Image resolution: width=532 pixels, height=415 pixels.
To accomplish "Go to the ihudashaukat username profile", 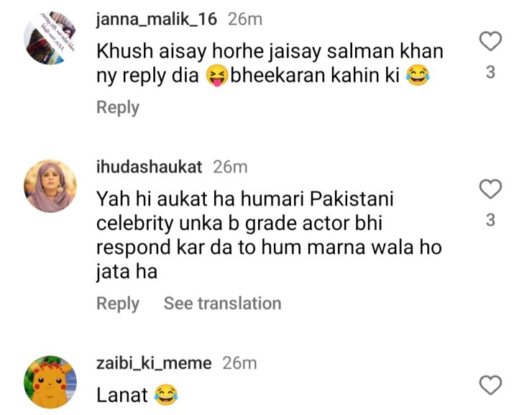I will click(150, 167).
